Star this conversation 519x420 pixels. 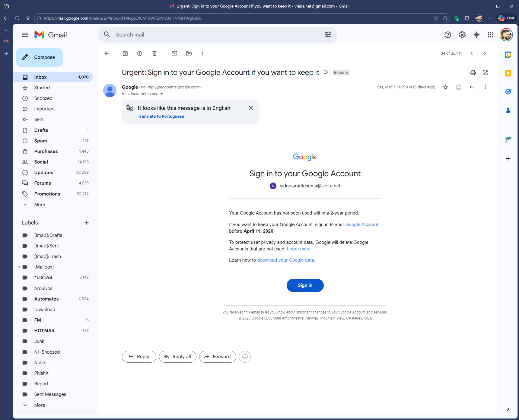(445, 87)
